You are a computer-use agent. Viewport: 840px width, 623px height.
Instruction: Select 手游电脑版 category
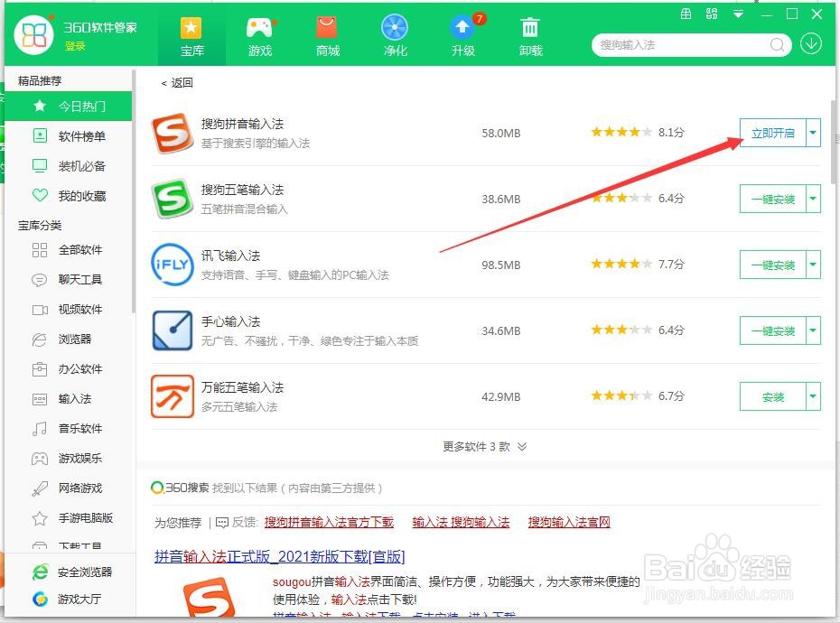[68, 518]
